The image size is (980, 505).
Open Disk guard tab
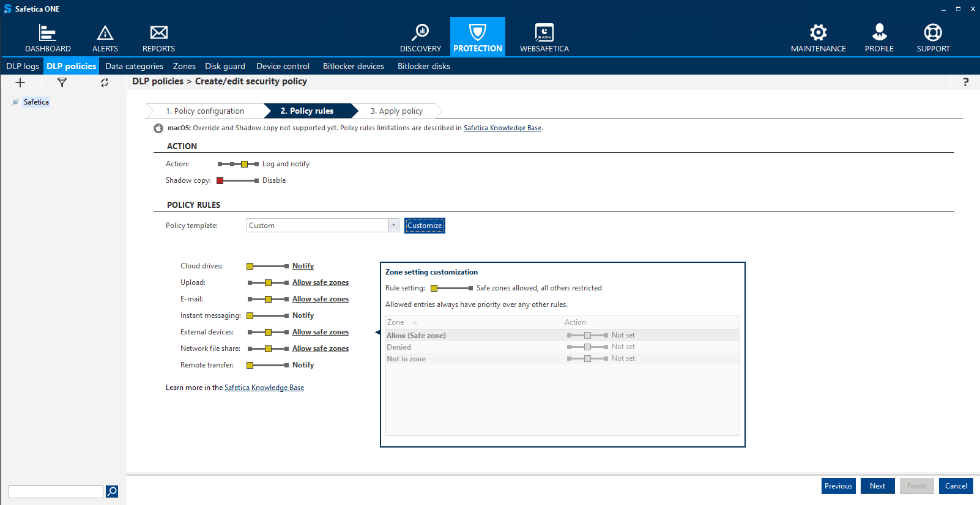click(x=225, y=66)
